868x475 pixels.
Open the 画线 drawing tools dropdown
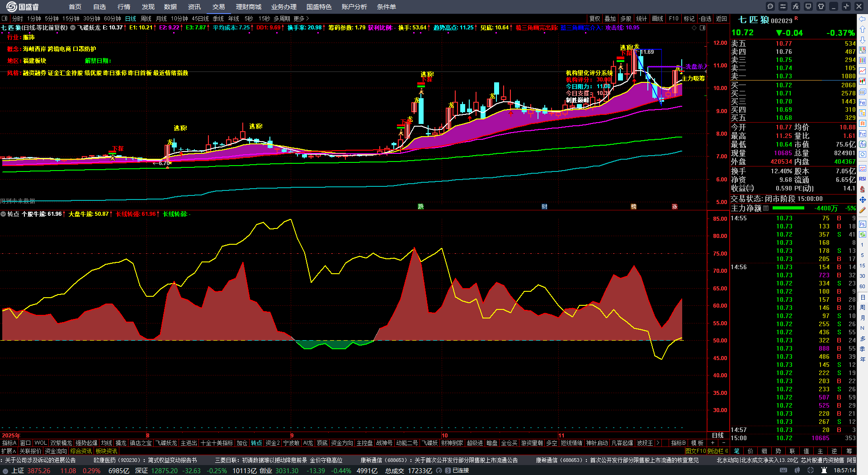658,19
